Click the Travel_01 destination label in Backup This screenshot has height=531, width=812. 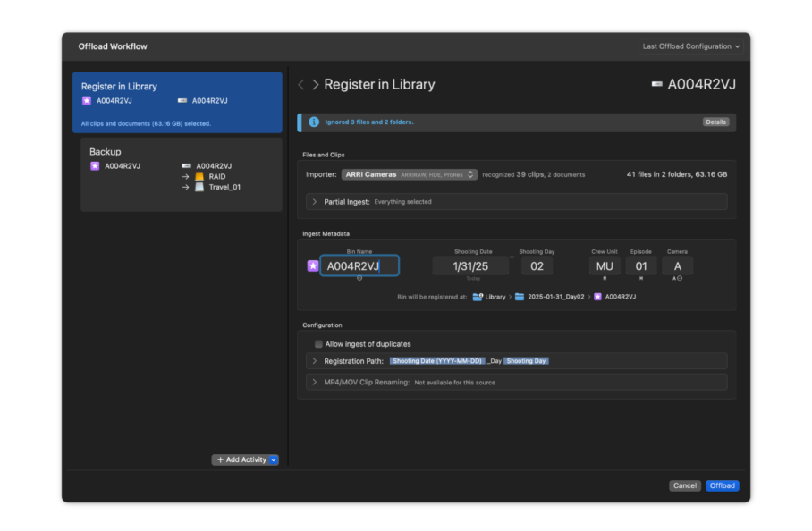[x=224, y=187]
